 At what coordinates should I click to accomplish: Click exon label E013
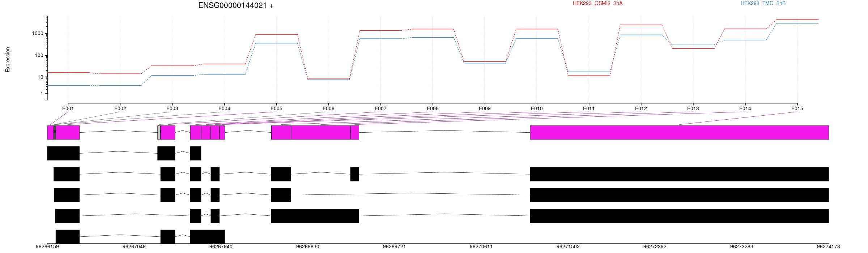(x=693, y=108)
